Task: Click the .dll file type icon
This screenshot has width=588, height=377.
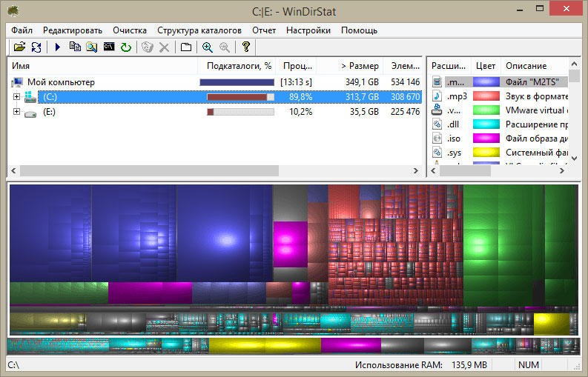Action: click(437, 124)
